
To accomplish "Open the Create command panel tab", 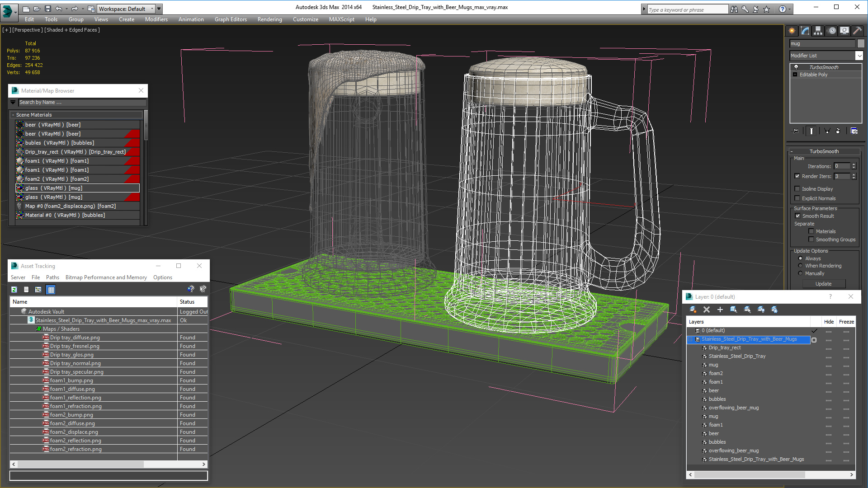I will click(792, 31).
